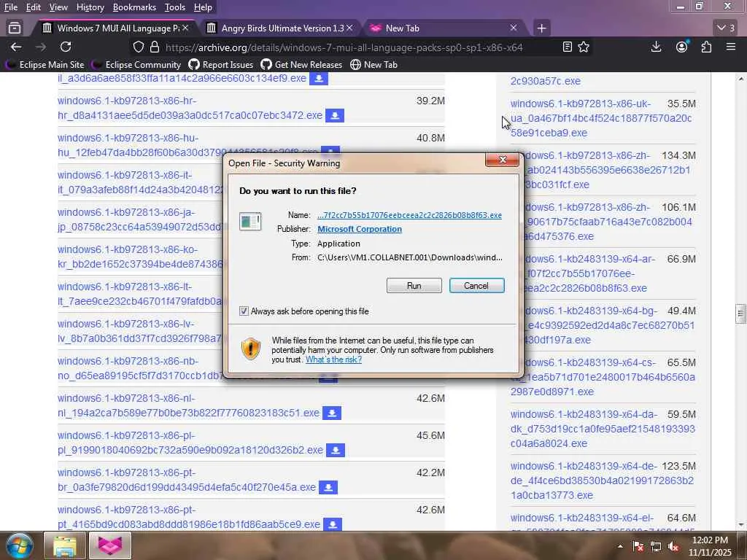This screenshot has width=747, height=560.
Task: Open windows6.1-kb972813-x86-uk-ua file link
Action: pyautogui.click(x=601, y=118)
